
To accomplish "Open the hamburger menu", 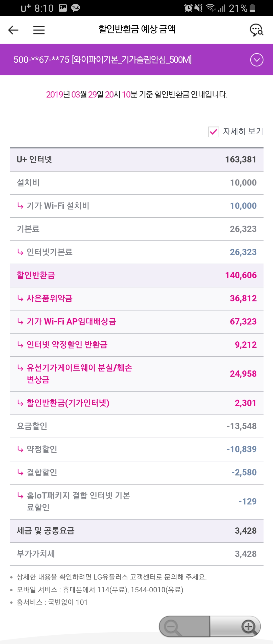I will 39,30.
